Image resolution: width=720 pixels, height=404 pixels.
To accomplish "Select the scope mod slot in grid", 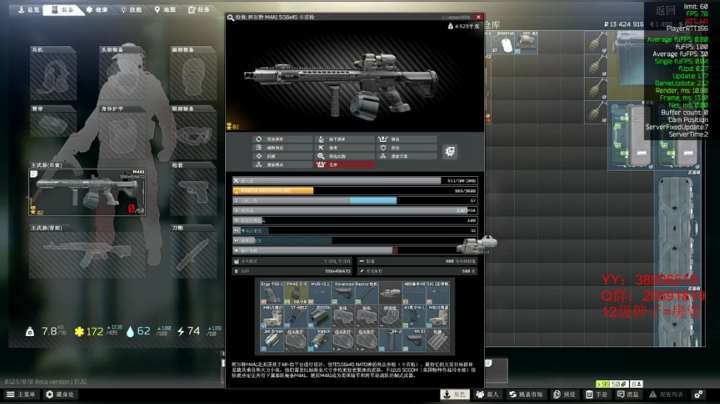I will (x=391, y=293).
